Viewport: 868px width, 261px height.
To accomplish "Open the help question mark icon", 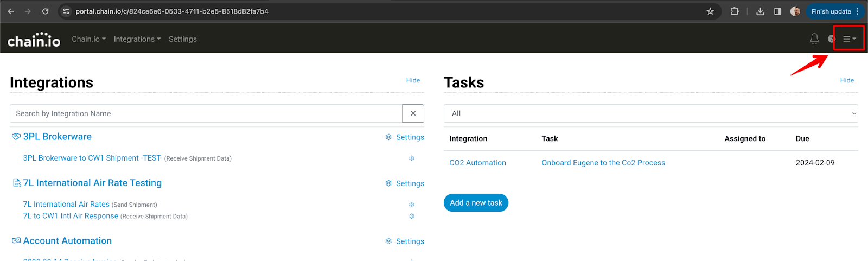I will click(x=832, y=39).
